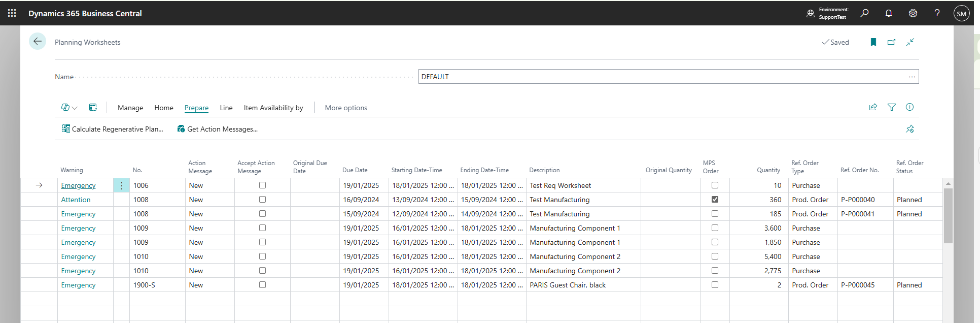Viewport: 980px width, 323px height.
Task: Open the Home menu
Action: [164, 108]
